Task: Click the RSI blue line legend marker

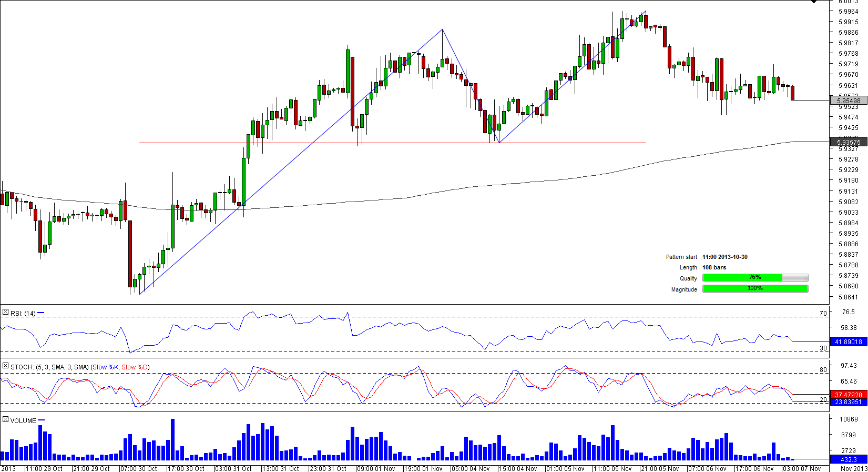Action: [x=41, y=313]
